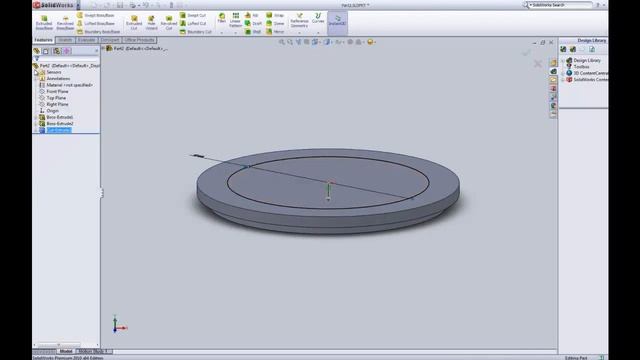Click the SolidWorks Search box
The width and height of the screenshot is (640, 360).
560,5
